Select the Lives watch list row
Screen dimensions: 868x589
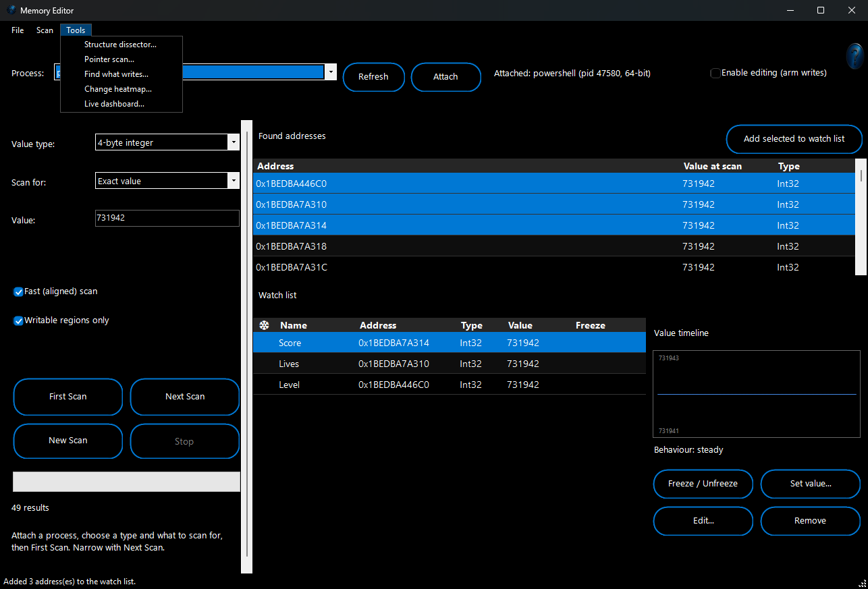coord(450,364)
